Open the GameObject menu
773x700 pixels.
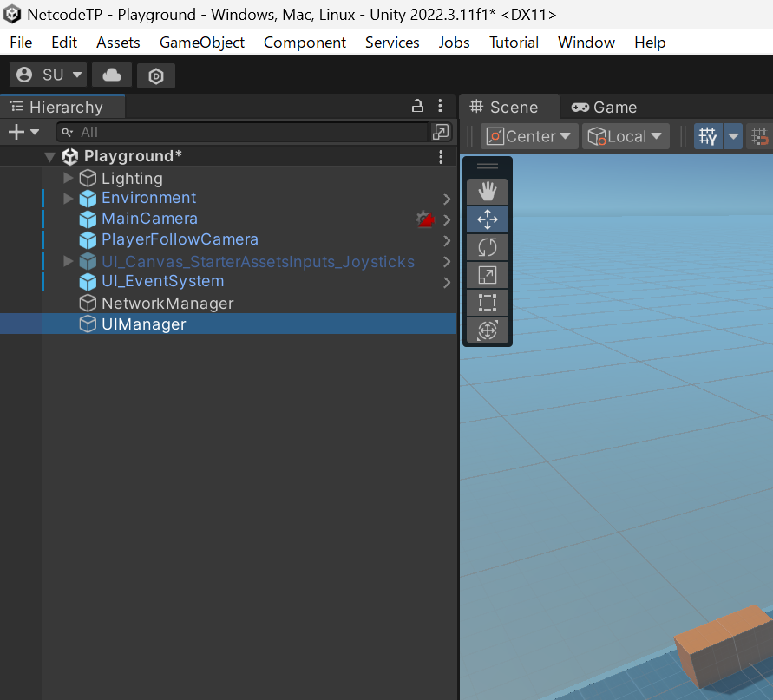(x=201, y=43)
